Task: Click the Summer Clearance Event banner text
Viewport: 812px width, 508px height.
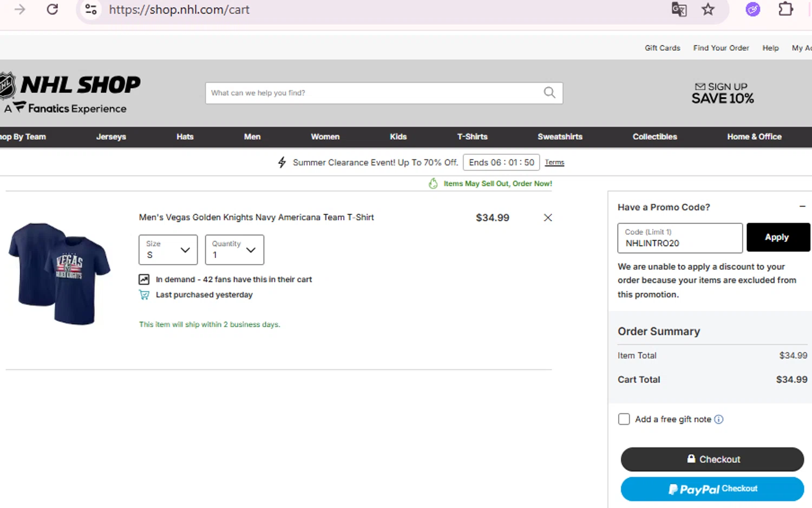Action: [x=375, y=162]
